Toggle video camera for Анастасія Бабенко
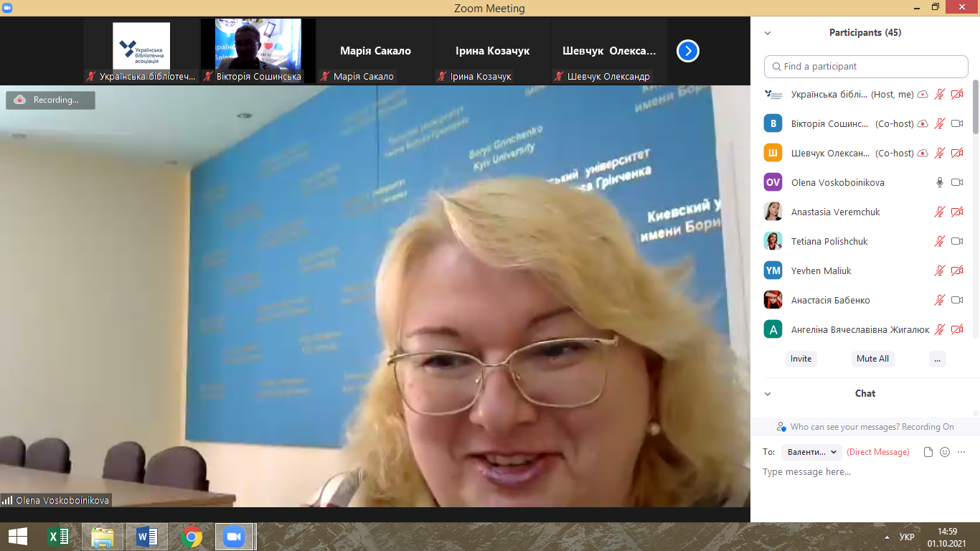The width and height of the screenshot is (980, 551). click(x=956, y=300)
